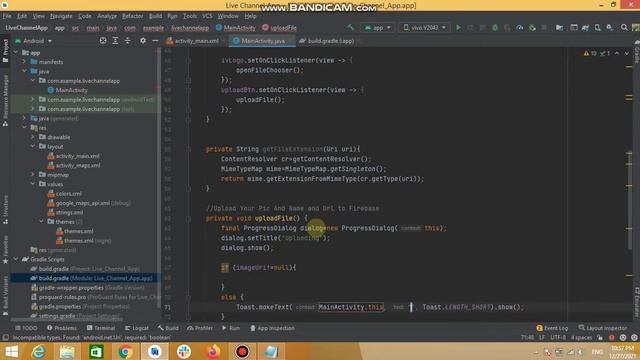Toggle code folding at getFileExtension method
The height and width of the screenshot is (360, 640).
pyautogui.click(x=188, y=149)
